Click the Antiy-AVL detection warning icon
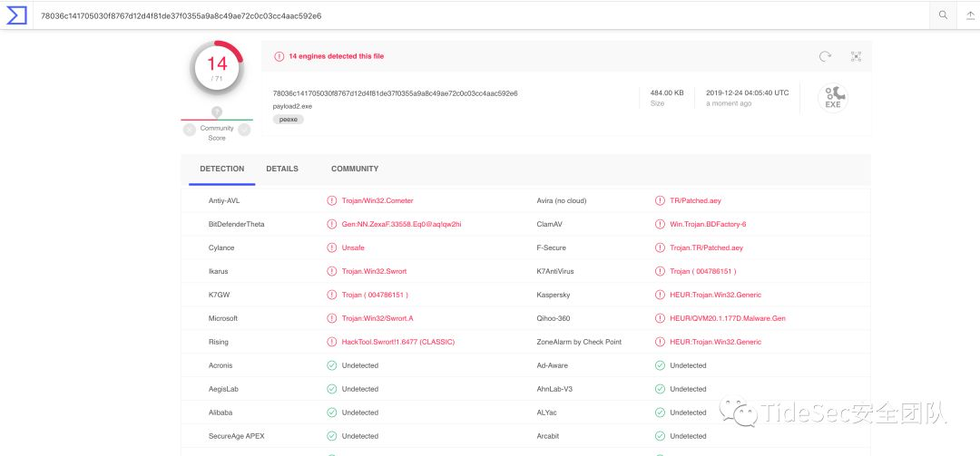 (332, 200)
